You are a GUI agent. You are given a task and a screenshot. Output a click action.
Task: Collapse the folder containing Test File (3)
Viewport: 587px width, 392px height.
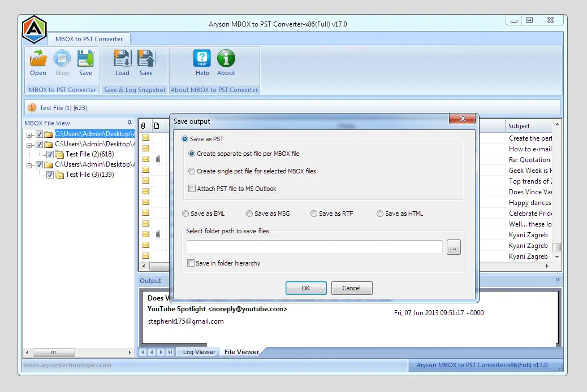pos(29,165)
